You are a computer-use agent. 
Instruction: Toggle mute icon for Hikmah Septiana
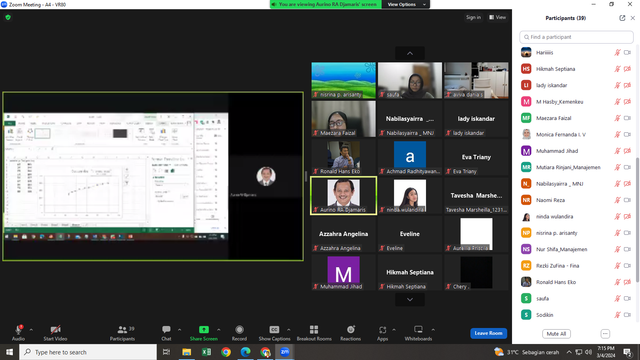[x=618, y=69]
